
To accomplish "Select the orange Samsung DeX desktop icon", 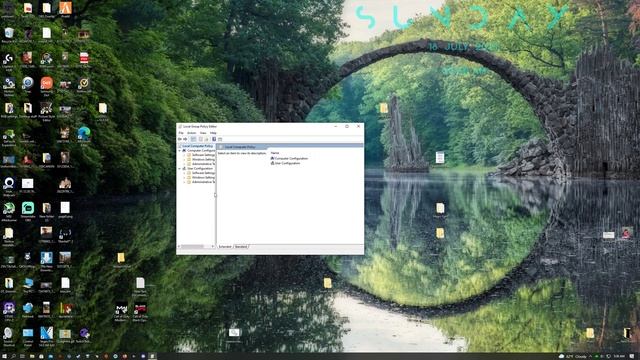I will pyautogui.click(x=46, y=85).
